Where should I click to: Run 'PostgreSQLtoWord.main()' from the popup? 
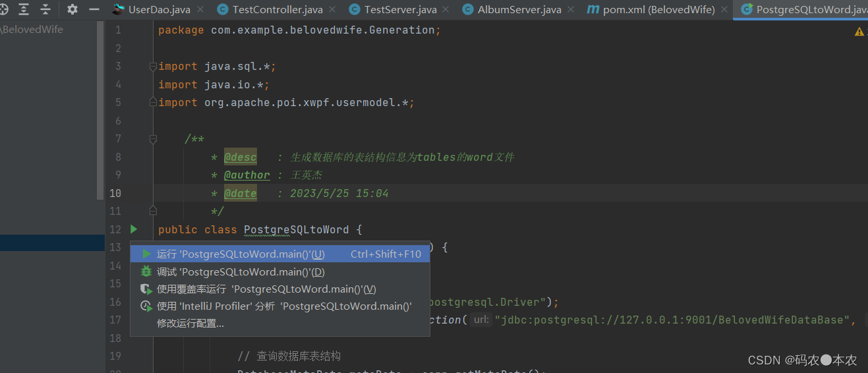(280, 254)
